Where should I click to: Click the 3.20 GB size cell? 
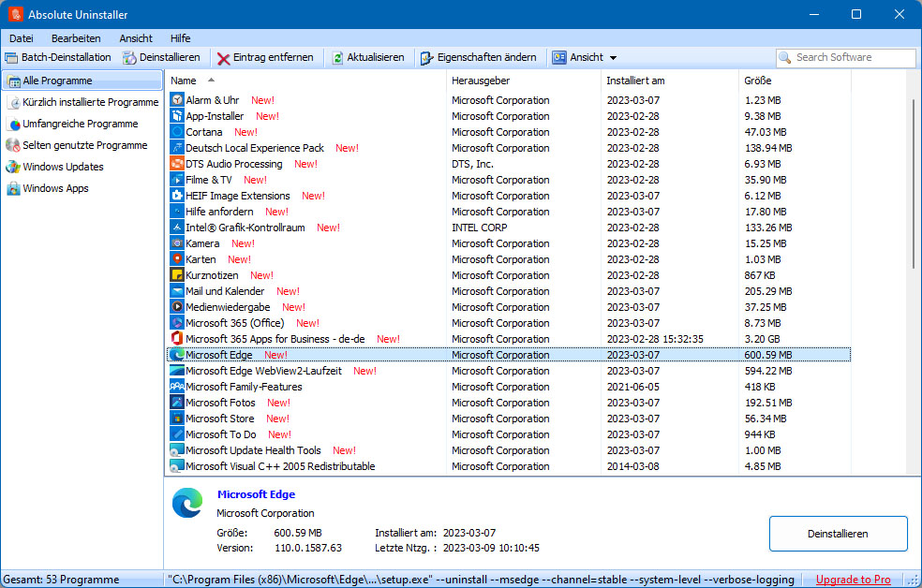tap(763, 339)
